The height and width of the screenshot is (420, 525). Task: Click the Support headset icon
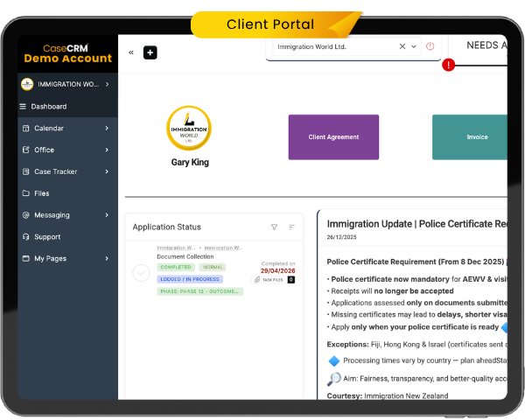(25, 237)
